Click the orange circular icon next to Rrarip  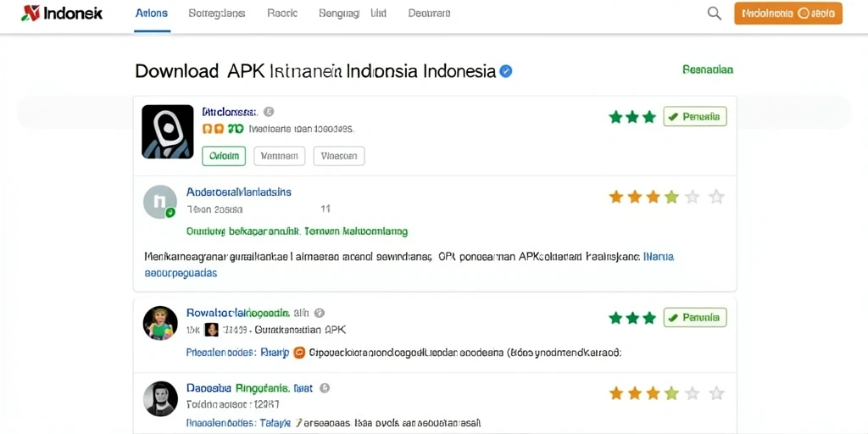point(299,353)
